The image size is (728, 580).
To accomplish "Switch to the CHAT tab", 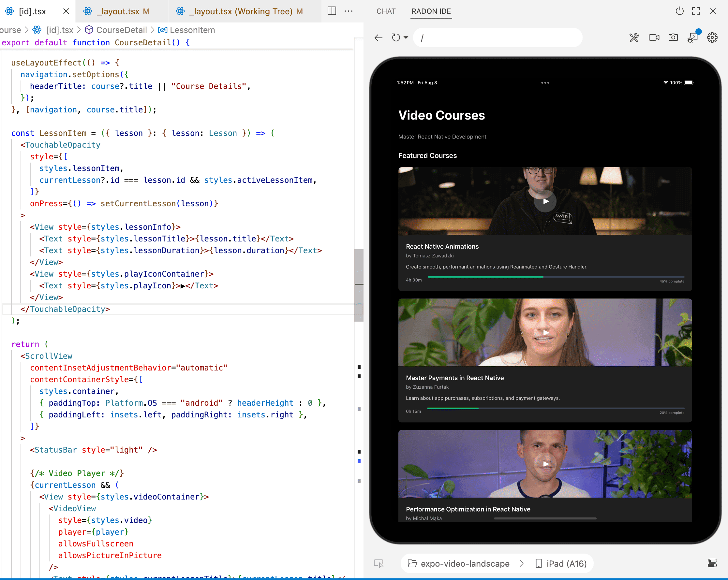I will [x=386, y=11].
